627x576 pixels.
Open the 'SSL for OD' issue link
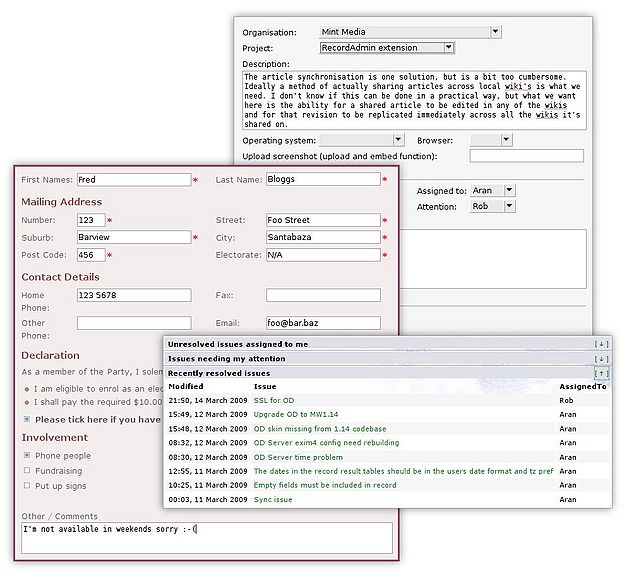coord(274,400)
